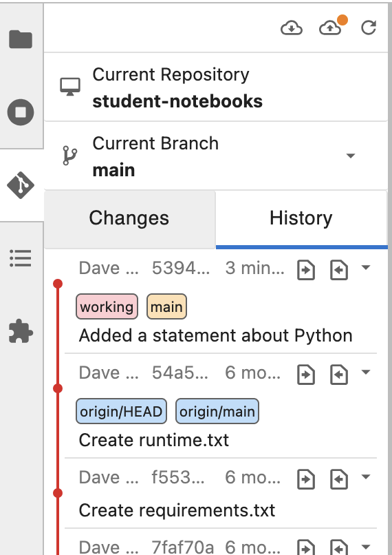The image size is (392, 555).
Task: Expand commit 7faf70a details with its caret
Action: tap(366, 547)
